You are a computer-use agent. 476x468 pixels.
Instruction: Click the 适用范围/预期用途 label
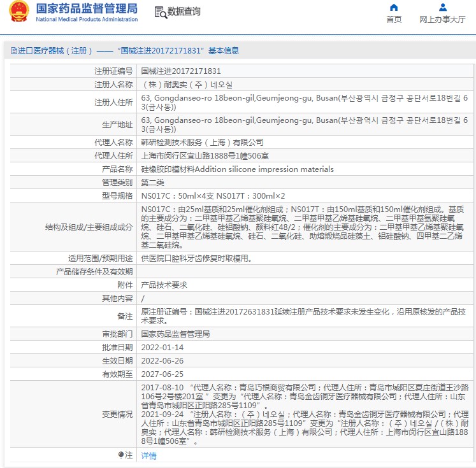coord(101,259)
